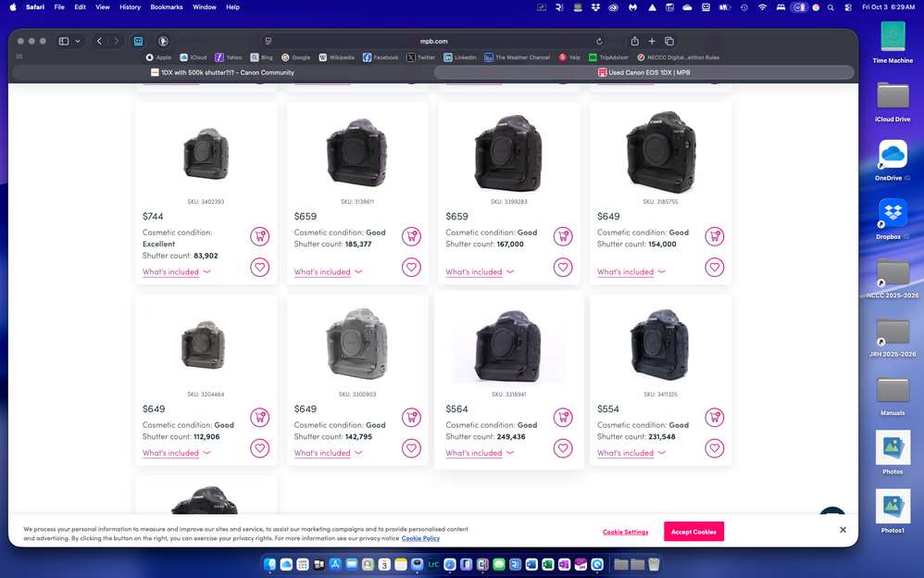The image size is (924, 578).
Task: Click the Accept Cookies button
Action: pyautogui.click(x=693, y=532)
